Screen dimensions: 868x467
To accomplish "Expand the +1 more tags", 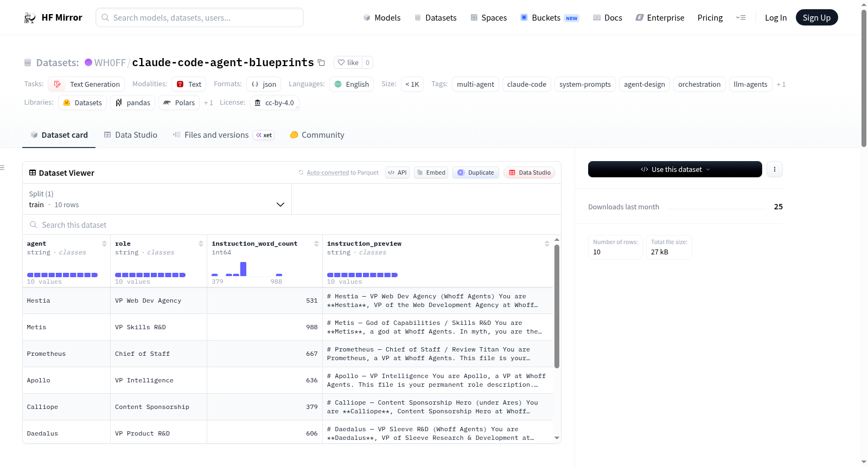I will (x=781, y=84).
